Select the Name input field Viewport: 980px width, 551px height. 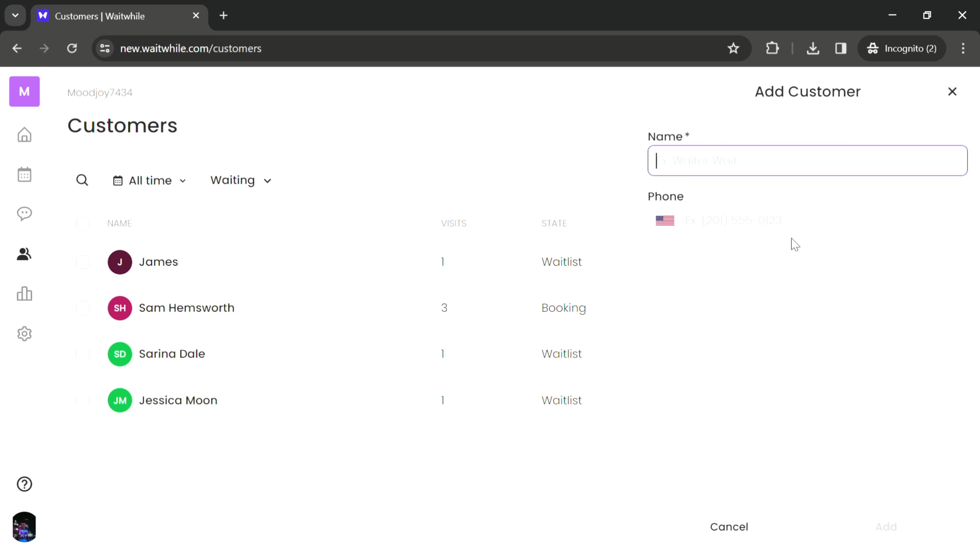807,161
